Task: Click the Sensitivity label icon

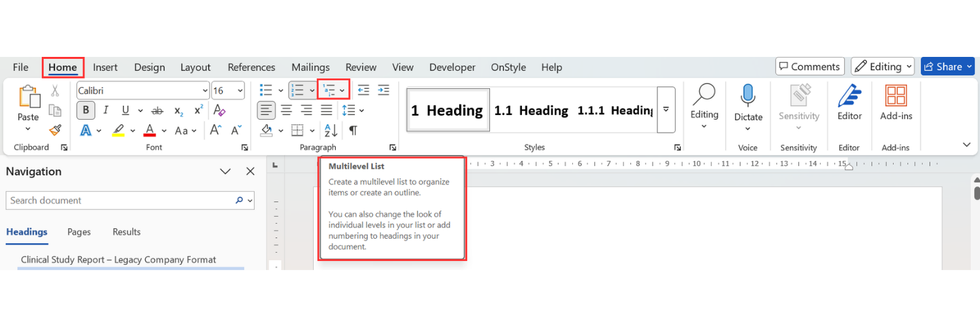Action: click(799, 95)
